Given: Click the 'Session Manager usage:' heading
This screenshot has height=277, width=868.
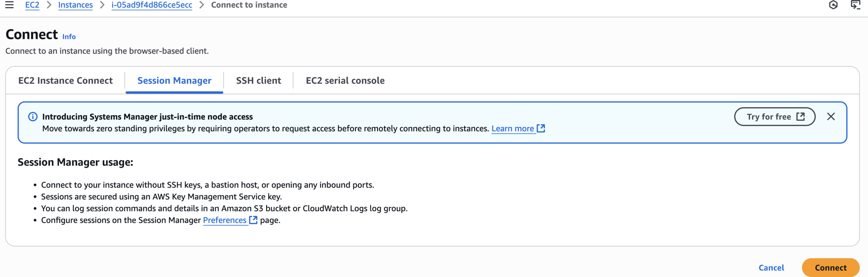Looking at the screenshot, I should click(75, 162).
